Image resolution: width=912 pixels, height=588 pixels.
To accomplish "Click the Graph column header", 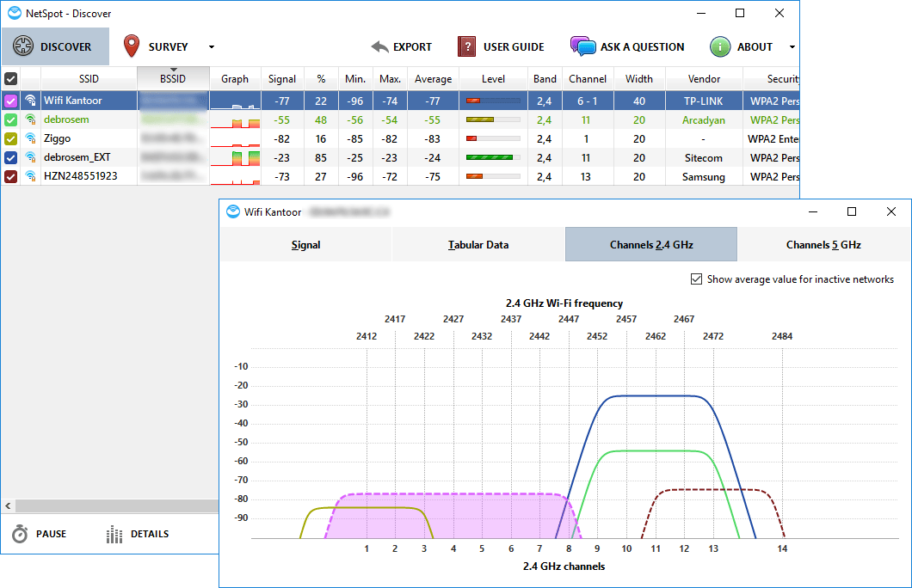I will 235,78.
